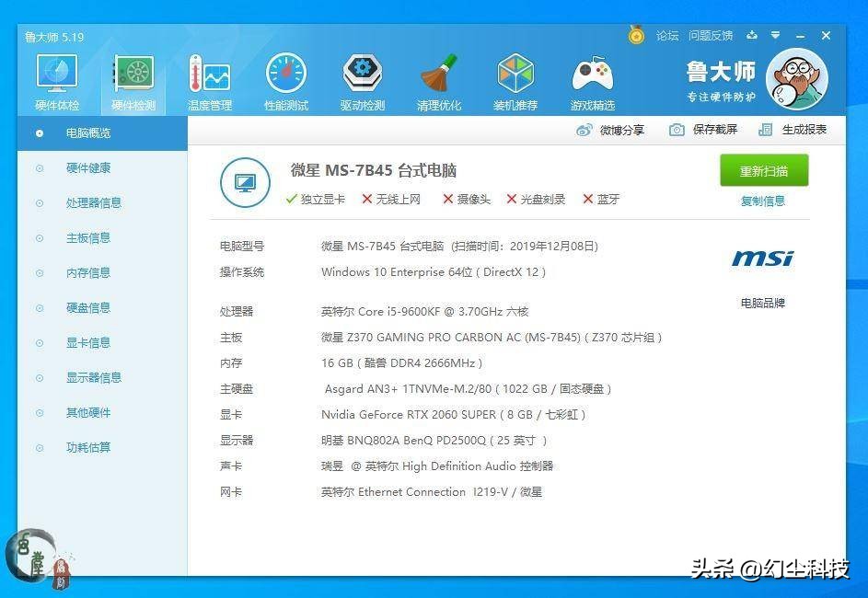Viewport: 868px width, 598px height.
Task: Click 摄像头 status indicator
Action: coord(467,199)
